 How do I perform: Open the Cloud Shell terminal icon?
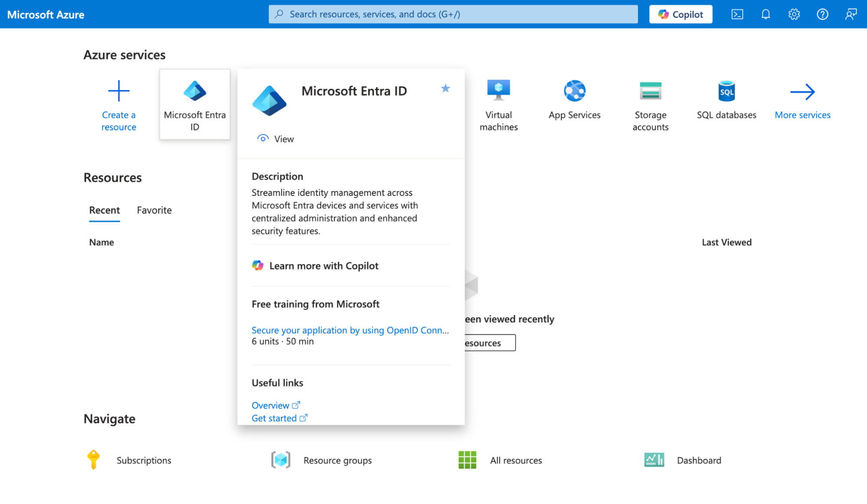click(x=737, y=14)
